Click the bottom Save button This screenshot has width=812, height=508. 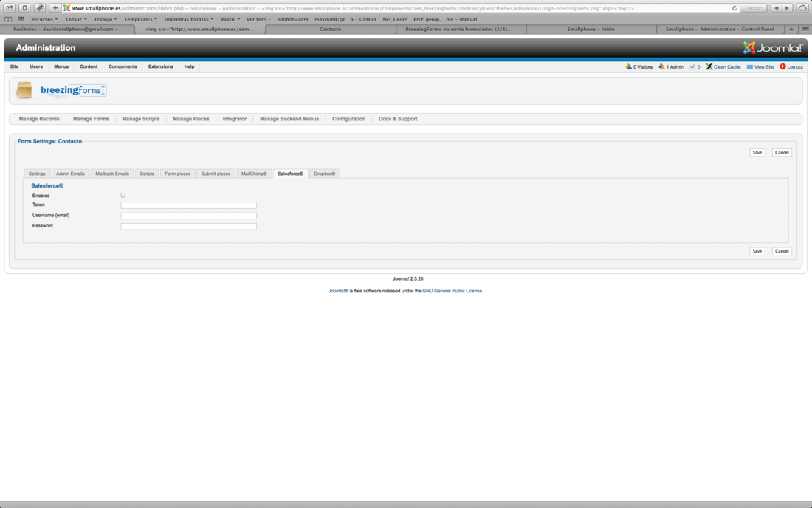757,251
